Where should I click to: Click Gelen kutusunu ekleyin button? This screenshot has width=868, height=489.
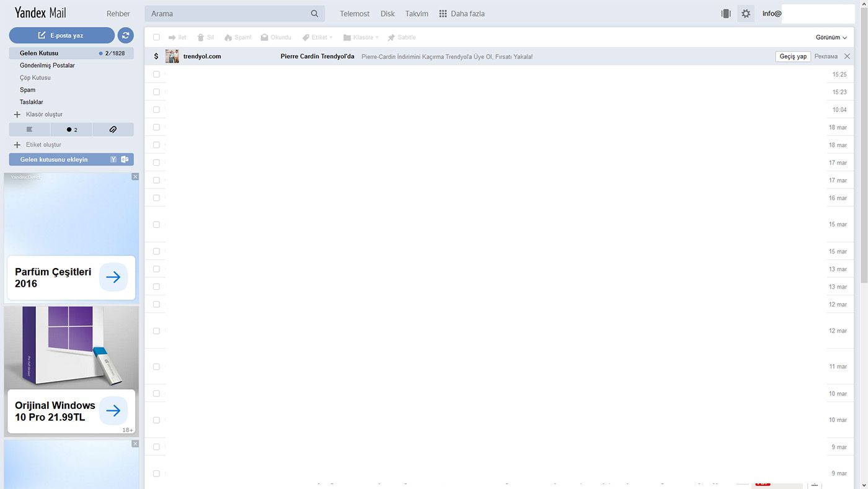(x=71, y=159)
